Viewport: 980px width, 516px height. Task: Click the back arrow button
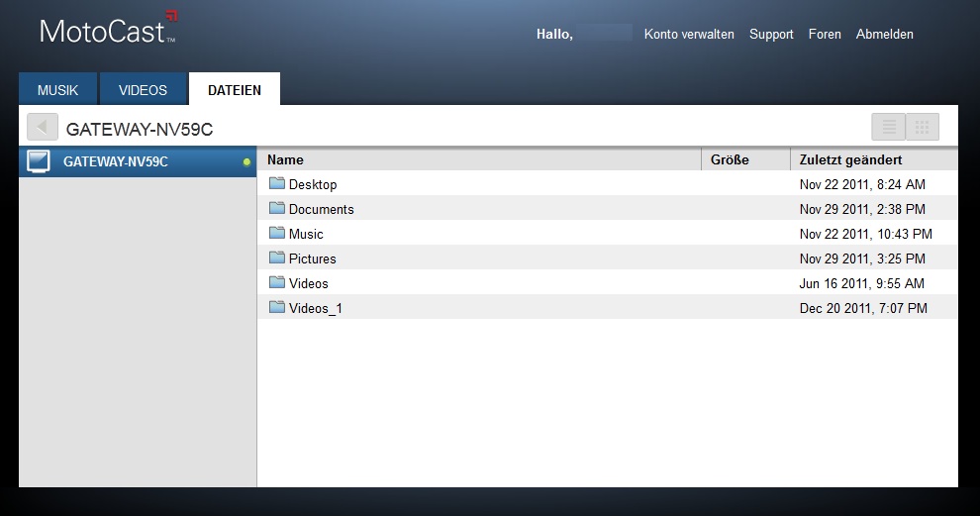point(43,128)
